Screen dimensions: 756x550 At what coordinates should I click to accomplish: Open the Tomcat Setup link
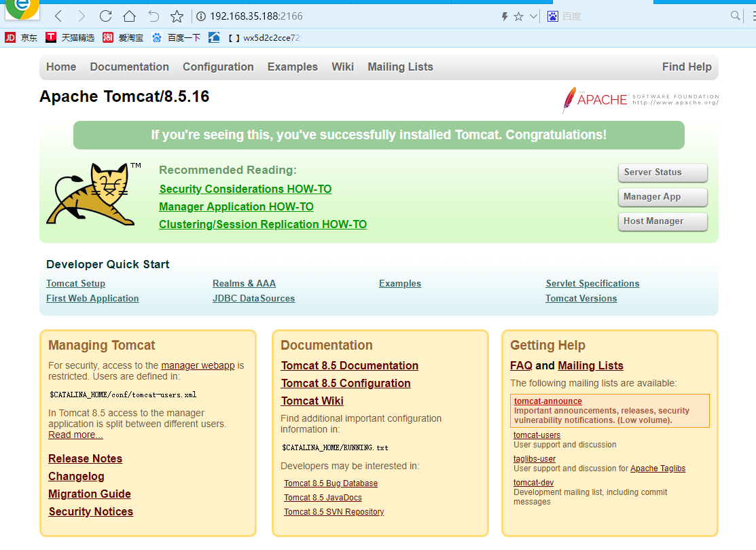coord(75,283)
